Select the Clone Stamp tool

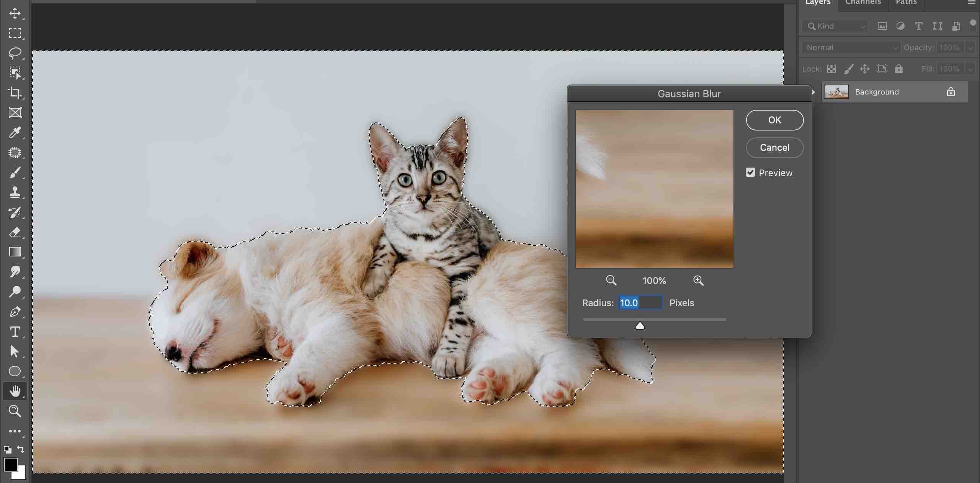pos(15,192)
